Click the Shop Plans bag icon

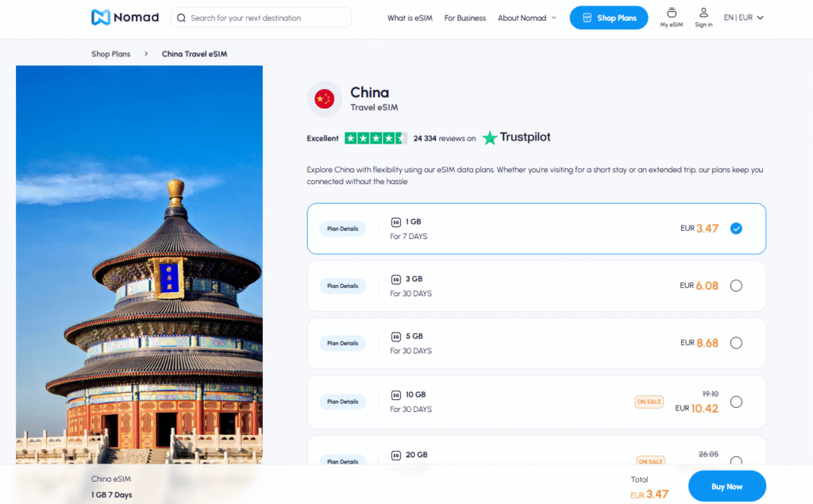click(588, 17)
